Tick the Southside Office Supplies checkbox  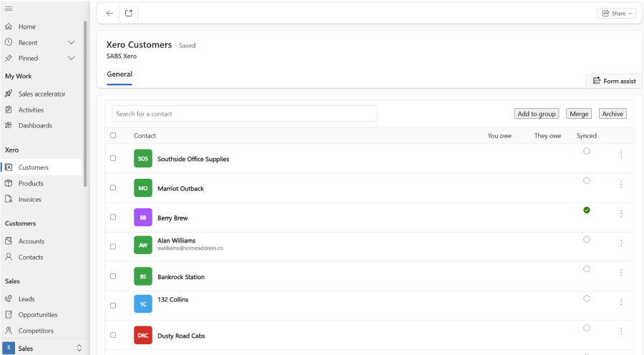coord(113,158)
